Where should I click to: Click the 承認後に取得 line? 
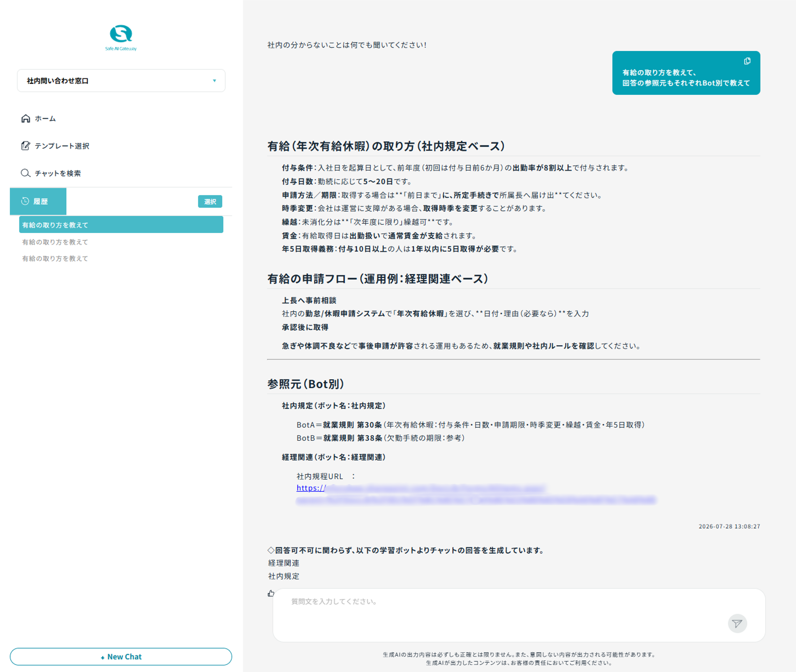(x=305, y=327)
